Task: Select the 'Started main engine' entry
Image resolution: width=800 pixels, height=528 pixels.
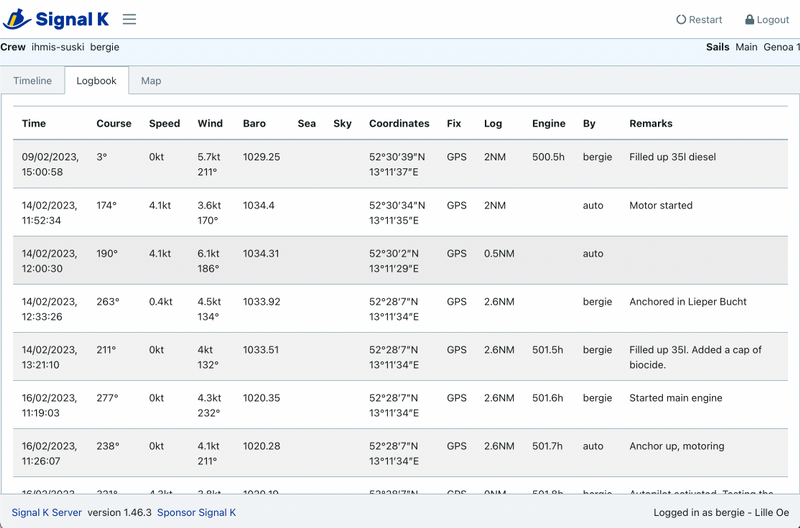Action: click(x=675, y=397)
